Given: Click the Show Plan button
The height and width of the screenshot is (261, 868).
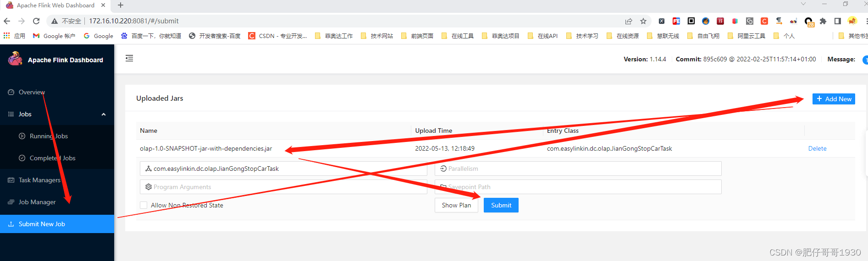Looking at the screenshot, I should pyautogui.click(x=456, y=205).
